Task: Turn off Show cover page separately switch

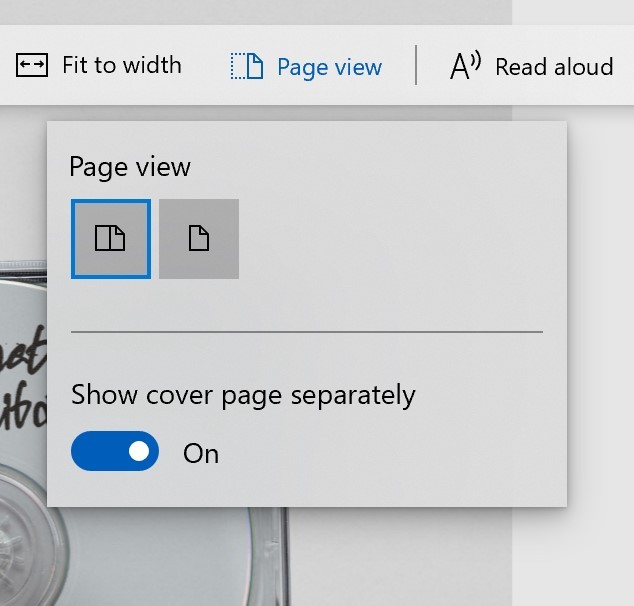Action: [115, 451]
